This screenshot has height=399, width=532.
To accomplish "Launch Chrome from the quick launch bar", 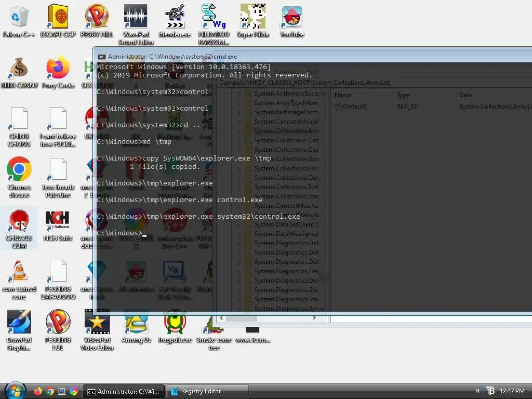I will point(50,391).
